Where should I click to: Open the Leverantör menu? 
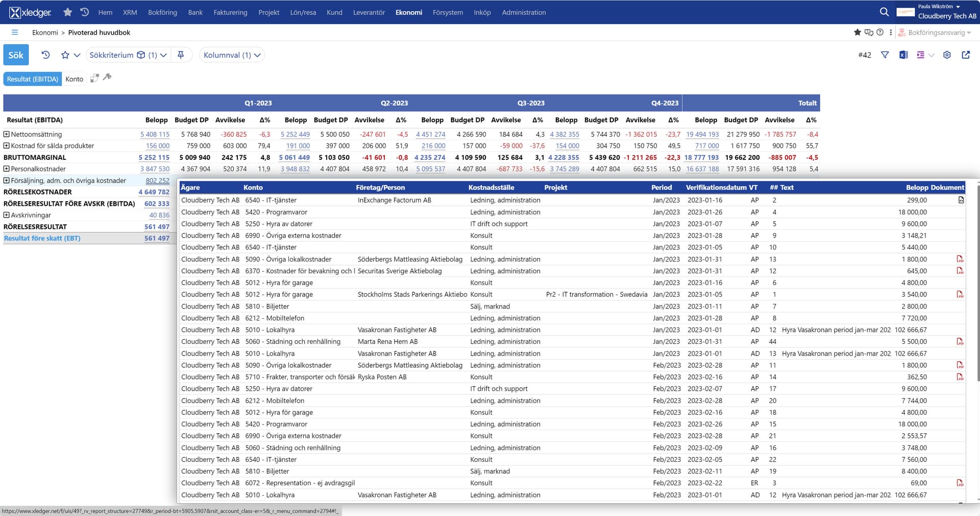(369, 12)
